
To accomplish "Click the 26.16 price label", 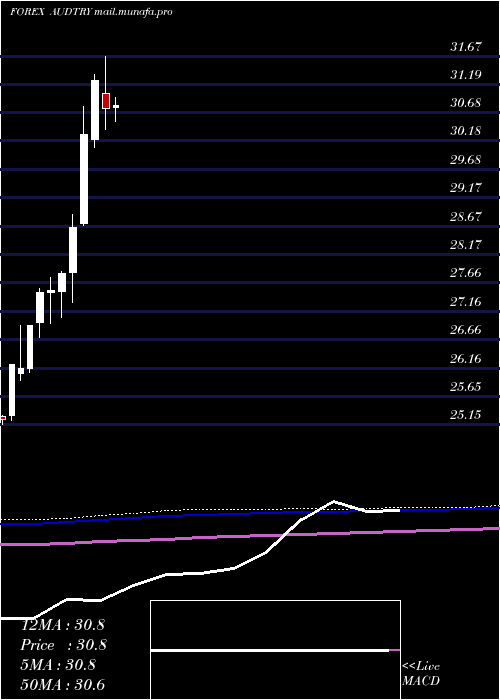I will [x=466, y=358].
